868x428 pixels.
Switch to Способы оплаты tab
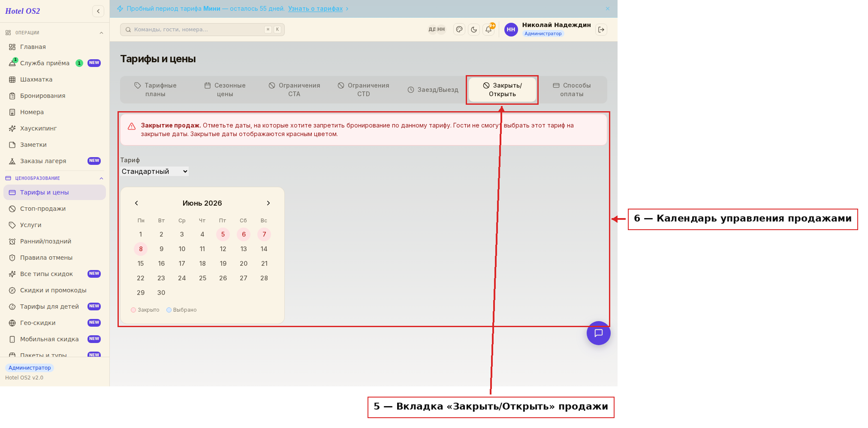[572, 90]
